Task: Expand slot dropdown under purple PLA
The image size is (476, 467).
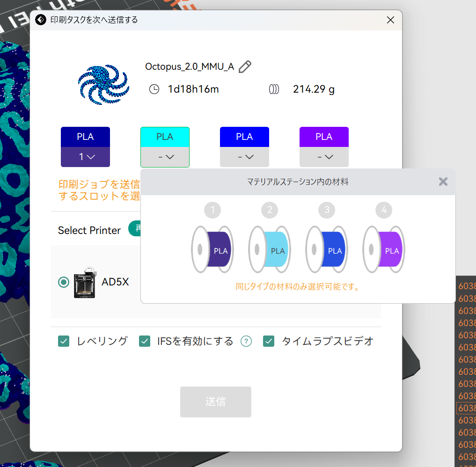Action: coord(324,157)
